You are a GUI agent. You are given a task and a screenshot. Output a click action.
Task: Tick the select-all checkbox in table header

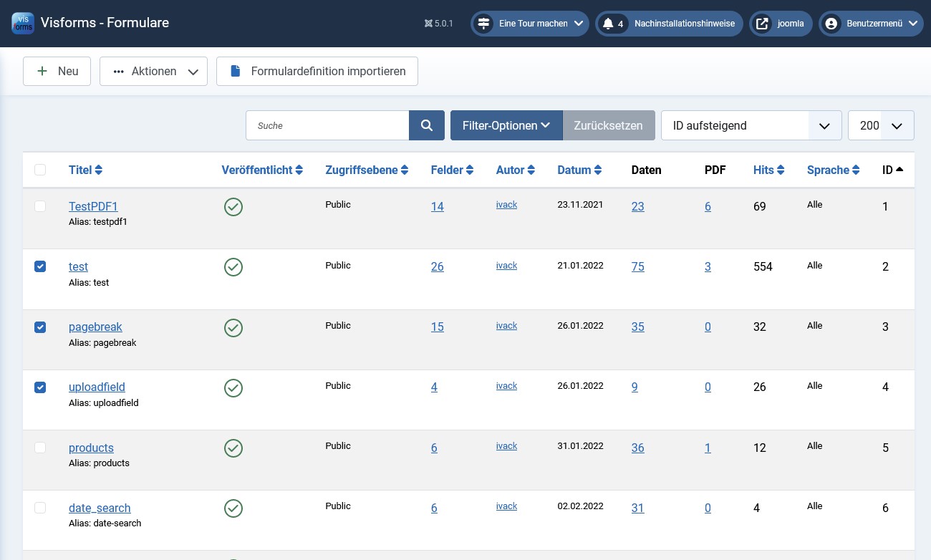tap(40, 170)
